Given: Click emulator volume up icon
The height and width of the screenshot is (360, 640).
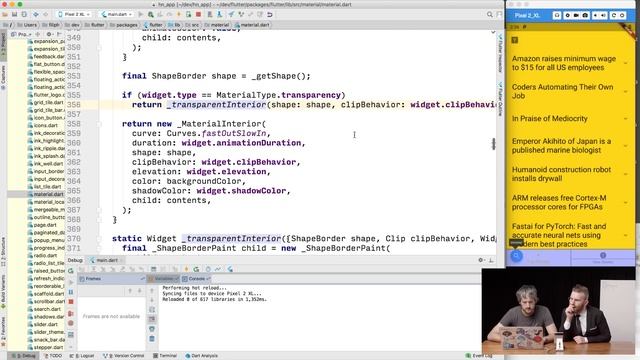Looking at the screenshot, I should pos(603,16).
